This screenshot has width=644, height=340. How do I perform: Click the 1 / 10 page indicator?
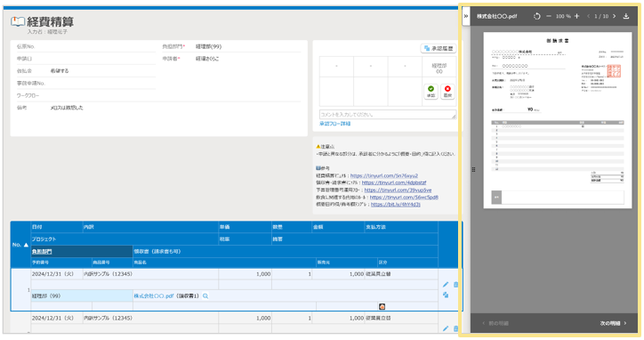(601, 16)
